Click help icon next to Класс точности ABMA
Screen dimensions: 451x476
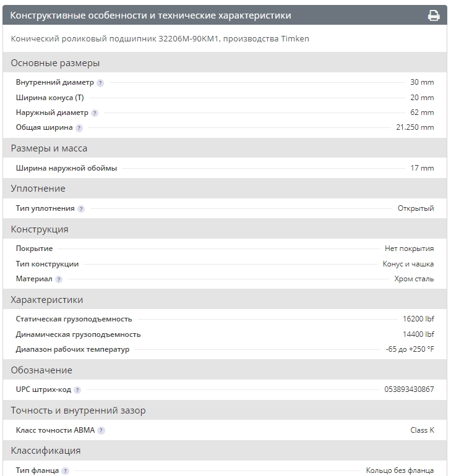[x=101, y=430]
